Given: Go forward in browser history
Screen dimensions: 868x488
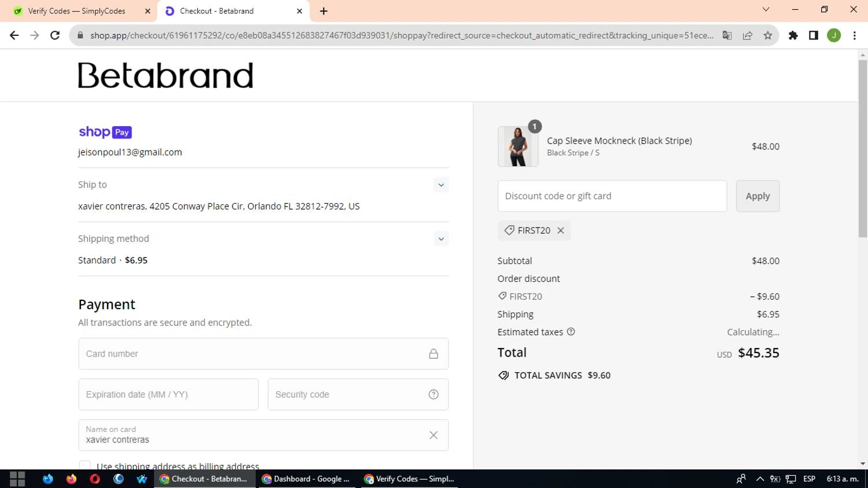Looking at the screenshot, I should point(35,35).
